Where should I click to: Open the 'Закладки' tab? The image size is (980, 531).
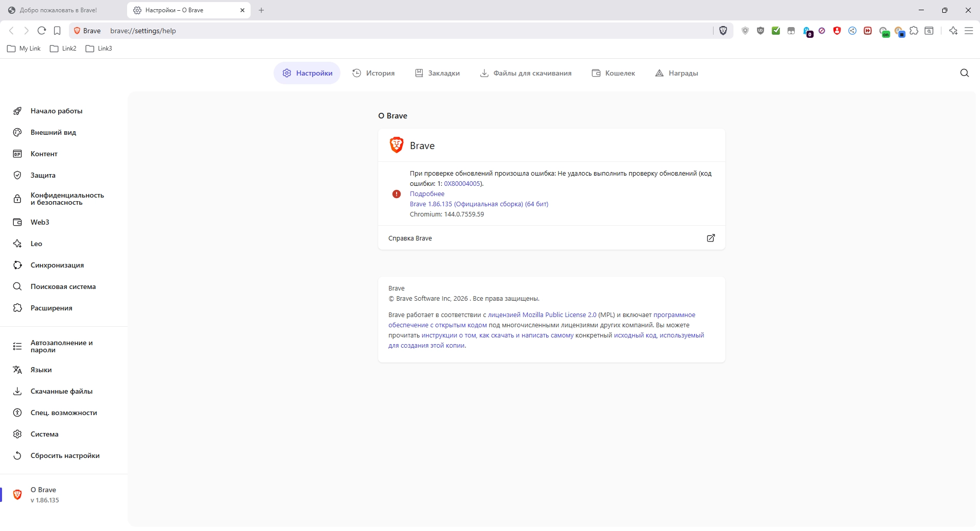click(x=437, y=73)
